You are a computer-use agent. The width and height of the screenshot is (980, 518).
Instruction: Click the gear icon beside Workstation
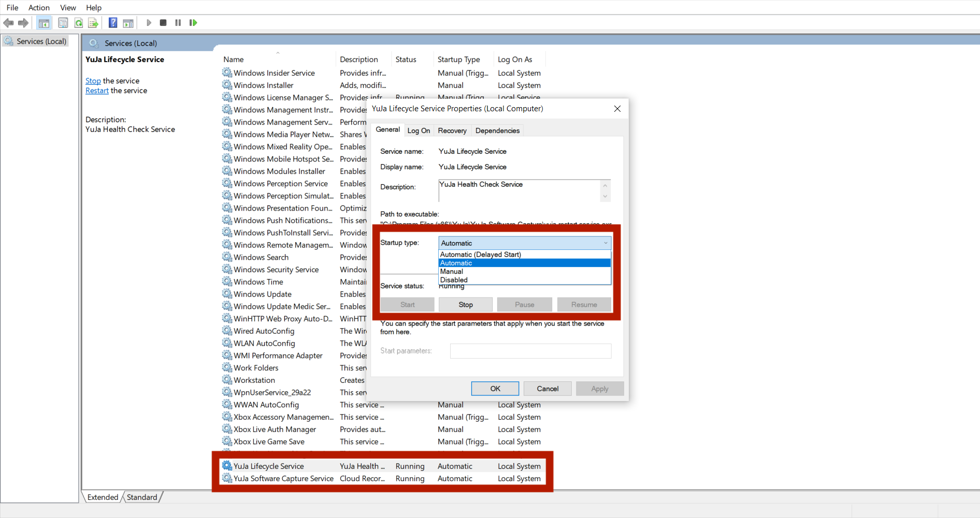[x=227, y=380]
